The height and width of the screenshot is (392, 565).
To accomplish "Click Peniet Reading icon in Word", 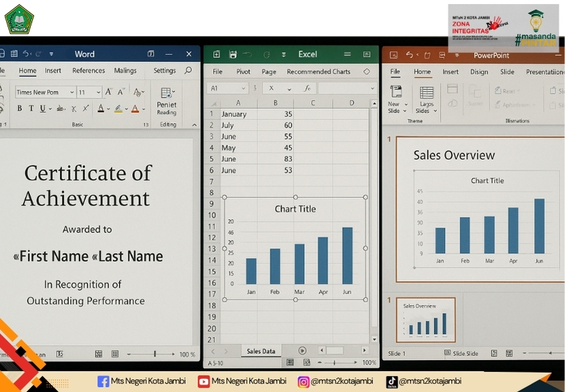I will point(167,93).
